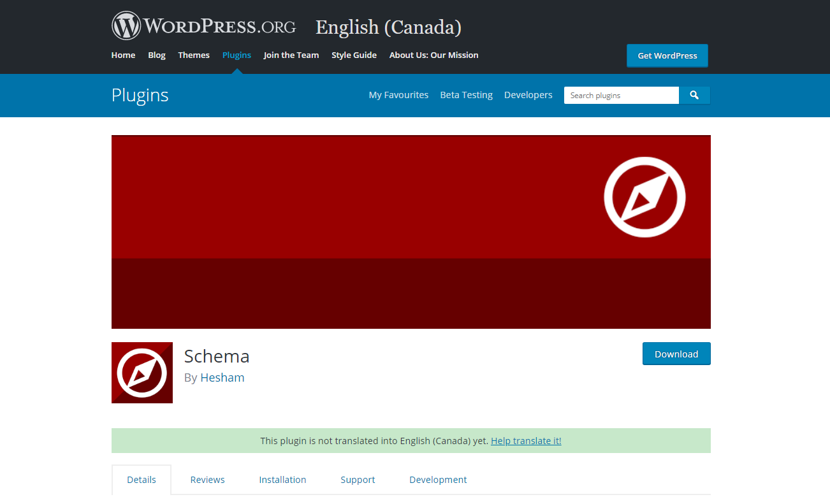Navigate to Join the Team

(291, 55)
